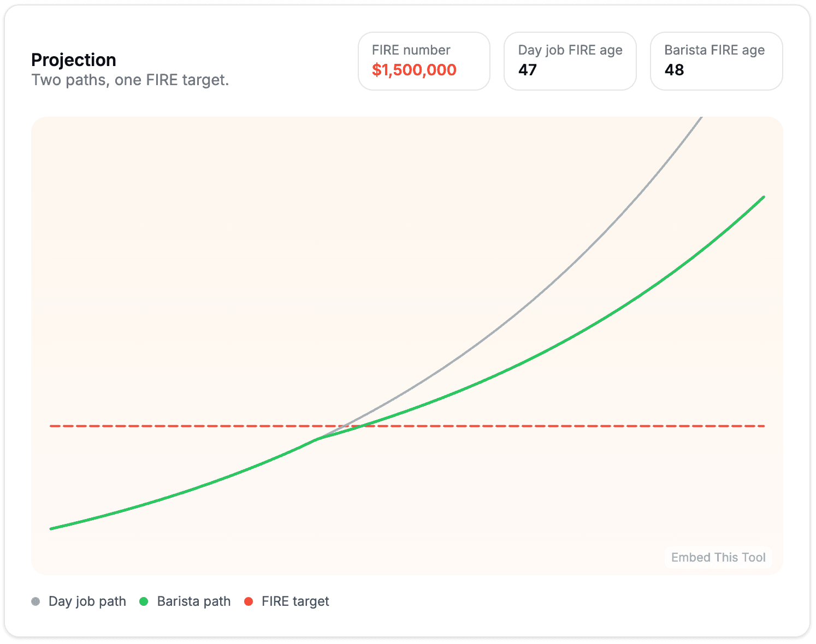
Task: Click the gray Day job path legend dot
Action: (36, 601)
